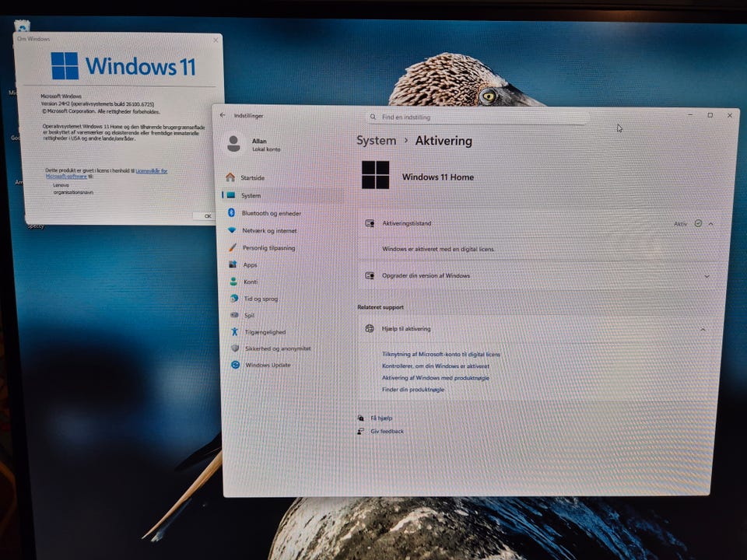Viewport: 747px width, 560px height.
Task: Click the search magnifier icon in settings
Action: pos(373,117)
